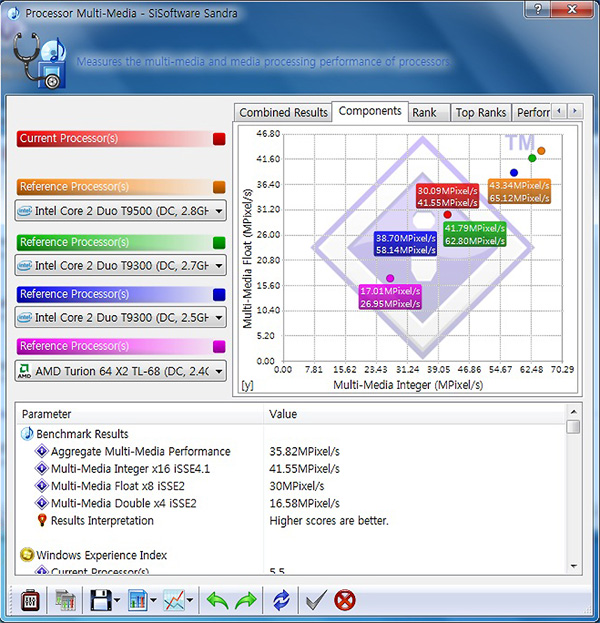Click the results list scroll down arrow
600x623 pixels.
click(x=573, y=566)
